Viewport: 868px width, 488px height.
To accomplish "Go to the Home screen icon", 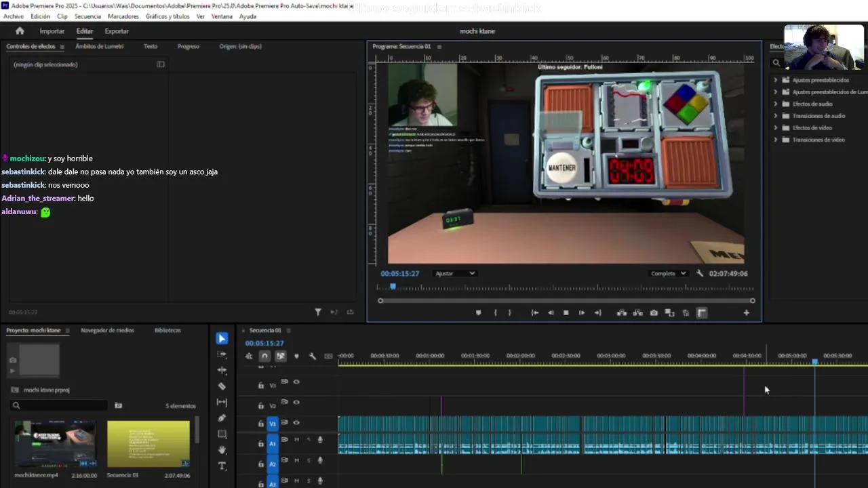I will point(20,31).
